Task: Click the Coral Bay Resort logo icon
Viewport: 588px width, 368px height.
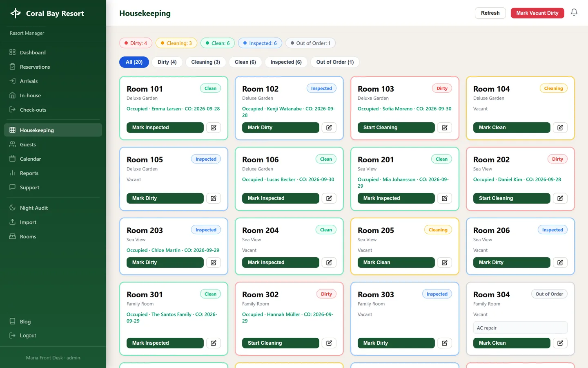Action: pos(16,13)
